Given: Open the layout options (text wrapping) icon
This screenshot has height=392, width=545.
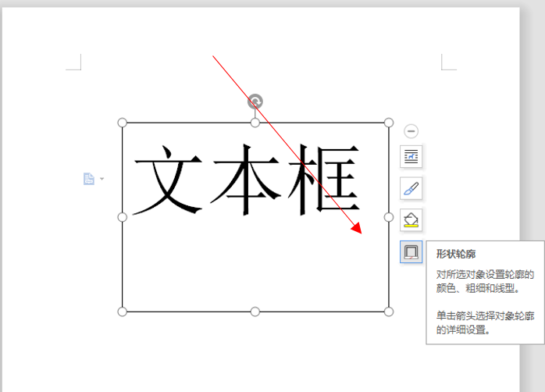Looking at the screenshot, I should [x=411, y=157].
